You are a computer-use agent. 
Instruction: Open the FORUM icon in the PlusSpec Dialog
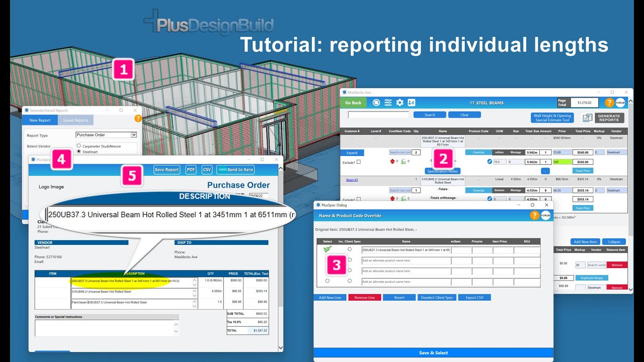[545, 215]
